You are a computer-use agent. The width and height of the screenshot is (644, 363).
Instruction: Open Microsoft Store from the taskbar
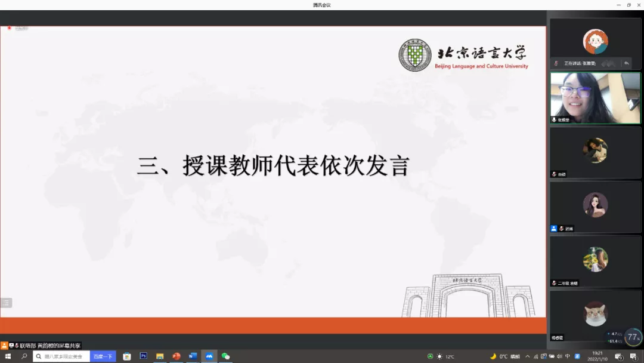(x=127, y=356)
